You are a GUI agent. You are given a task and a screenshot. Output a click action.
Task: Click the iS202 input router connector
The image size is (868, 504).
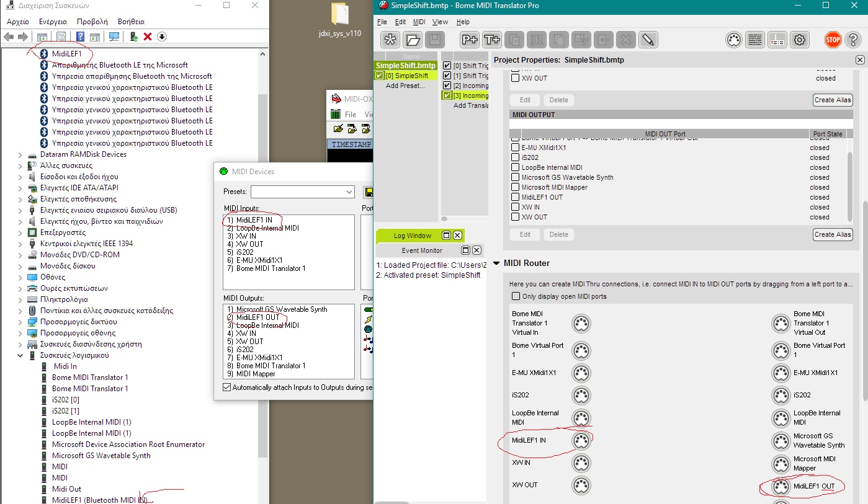[x=581, y=396]
